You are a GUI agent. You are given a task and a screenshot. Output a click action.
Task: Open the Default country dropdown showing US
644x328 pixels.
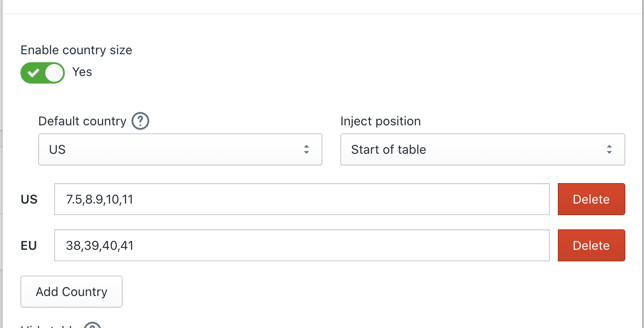tap(180, 149)
